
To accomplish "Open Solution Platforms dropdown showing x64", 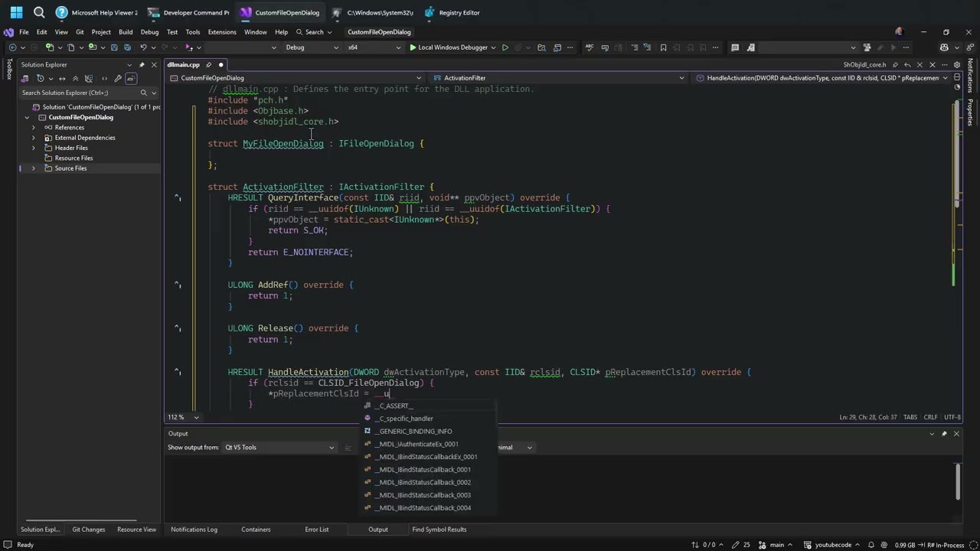I will 374,47.
